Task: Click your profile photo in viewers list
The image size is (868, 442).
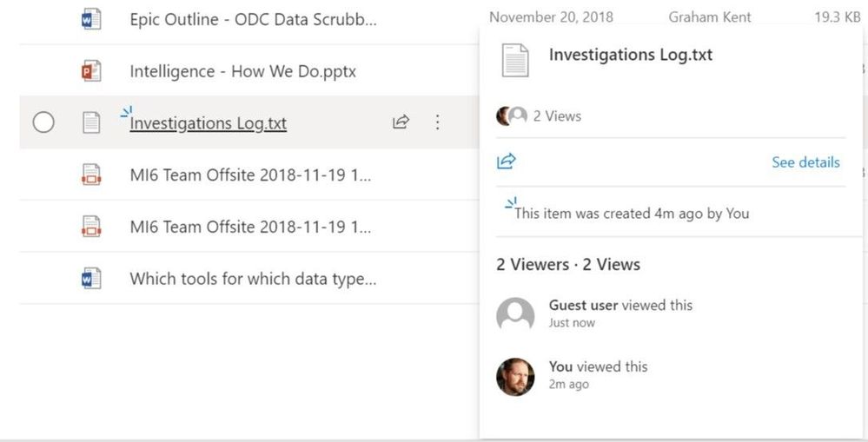Action: [515, 376]
